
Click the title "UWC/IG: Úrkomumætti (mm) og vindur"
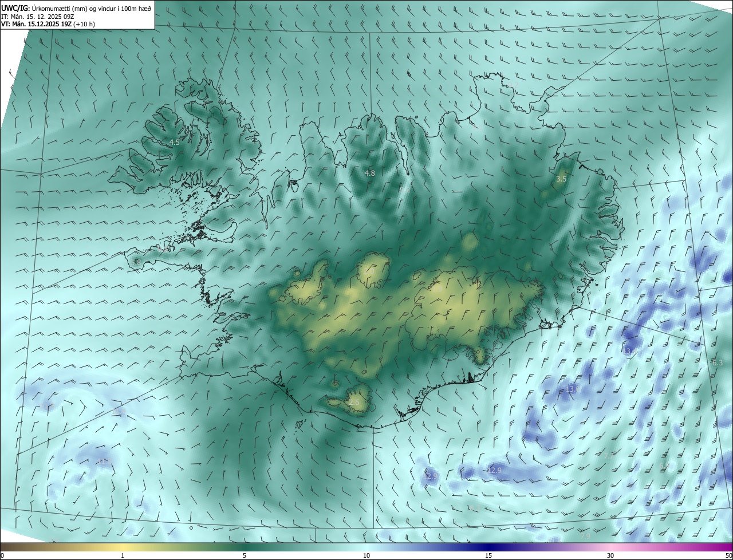pyautogui.click(x=76, y=8)
